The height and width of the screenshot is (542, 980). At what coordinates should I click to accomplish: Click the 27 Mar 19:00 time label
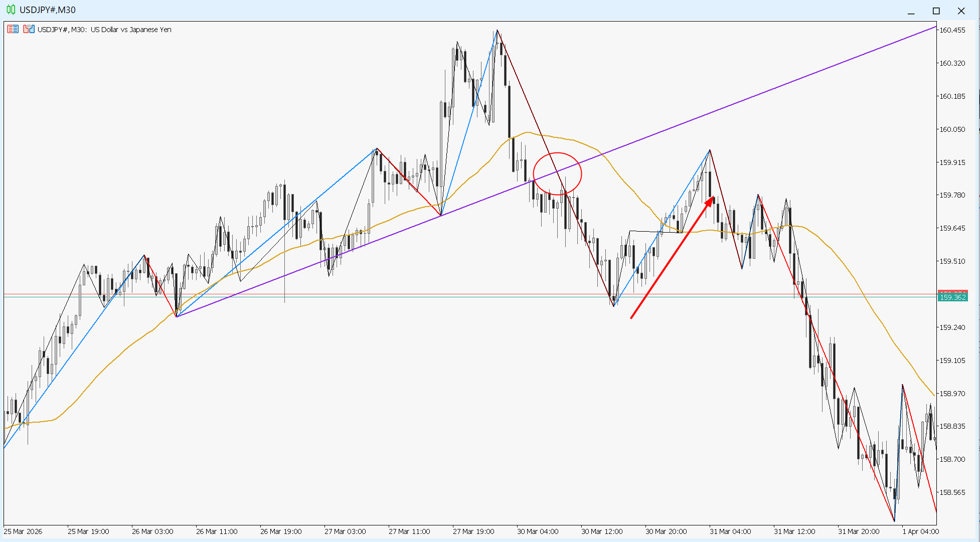tap(473, 531)
